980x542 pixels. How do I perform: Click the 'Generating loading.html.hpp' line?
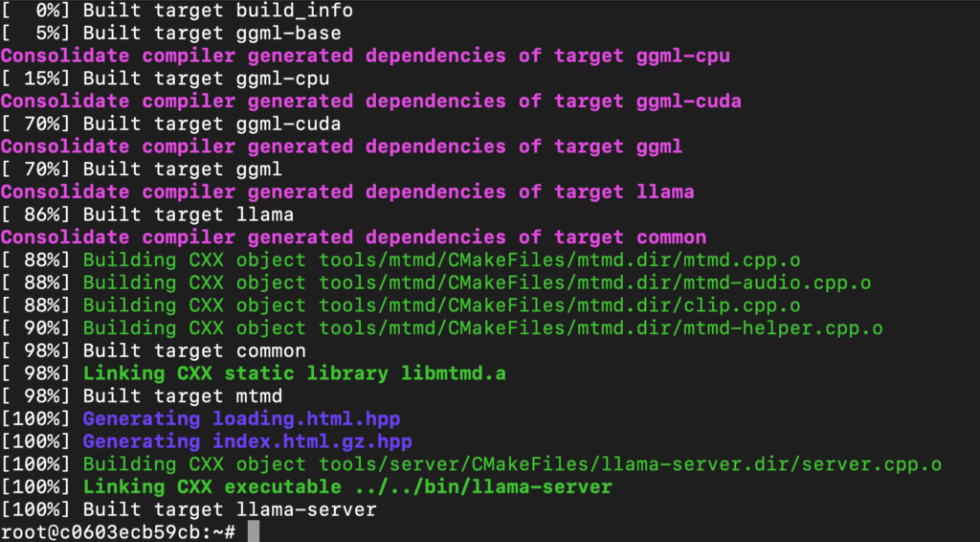click(x=201, y=418)
